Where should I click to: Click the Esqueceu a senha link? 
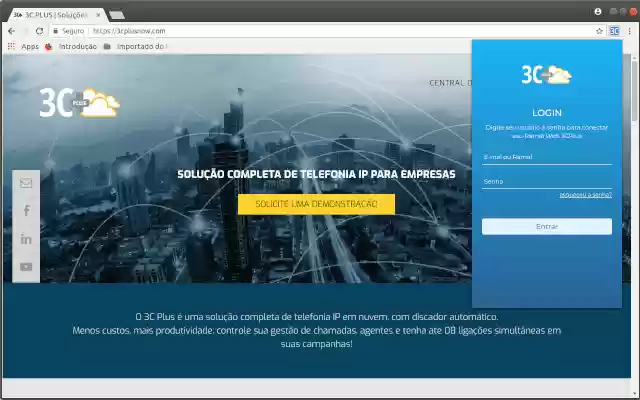(x=586, y=195)
